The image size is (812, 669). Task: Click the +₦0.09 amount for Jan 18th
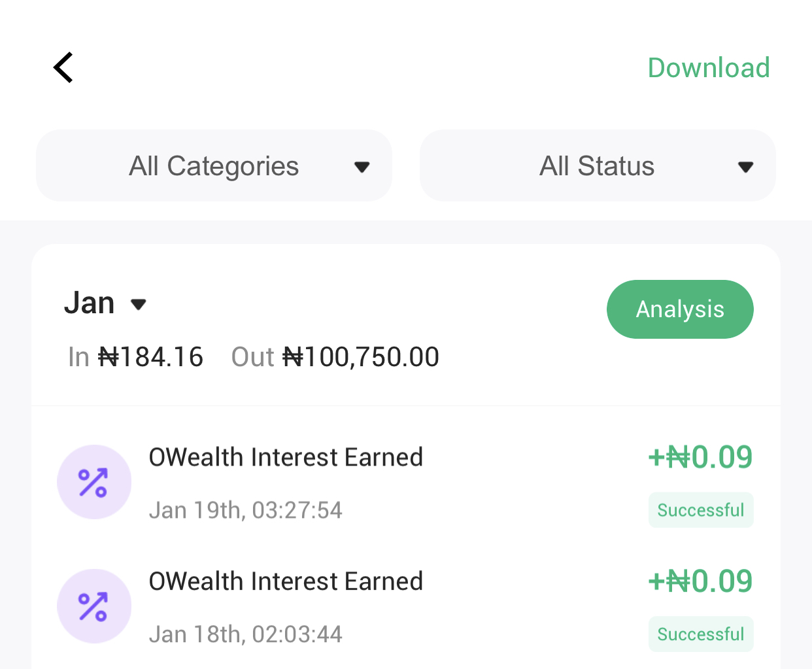(x=700, y=581)
